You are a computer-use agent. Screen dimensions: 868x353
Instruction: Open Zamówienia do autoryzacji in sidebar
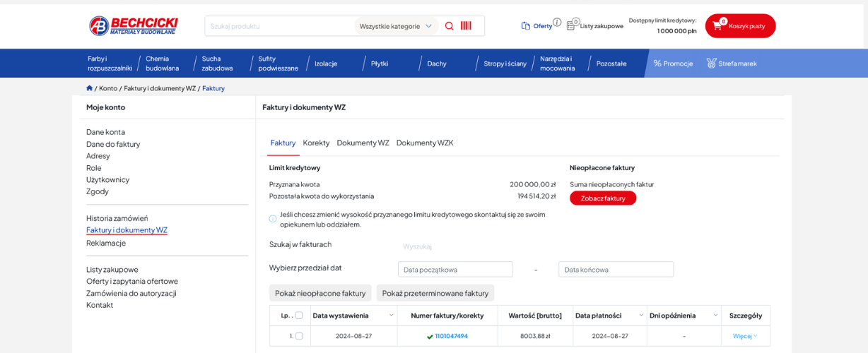[131, 293]
